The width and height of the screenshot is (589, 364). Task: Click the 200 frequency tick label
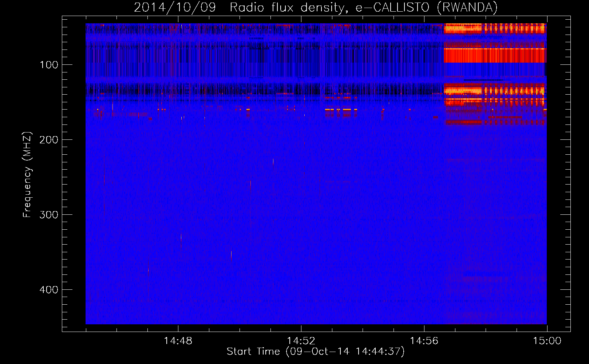49,140
